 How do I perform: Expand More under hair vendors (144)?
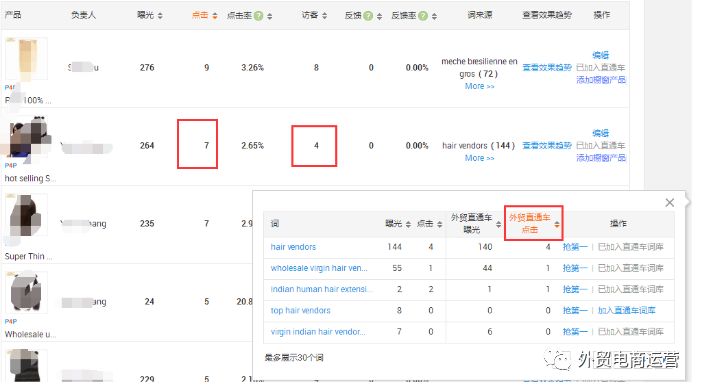(479, 158)
